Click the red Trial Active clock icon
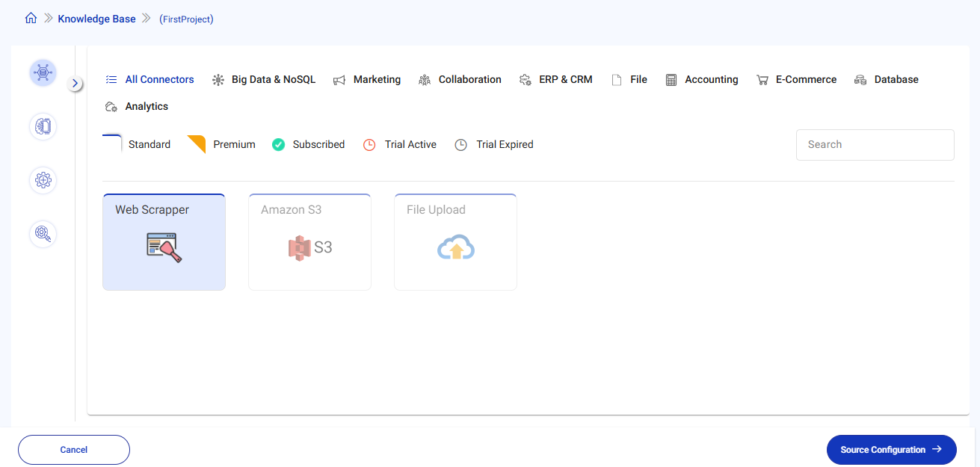980x467 pixels. click(369, 145)
